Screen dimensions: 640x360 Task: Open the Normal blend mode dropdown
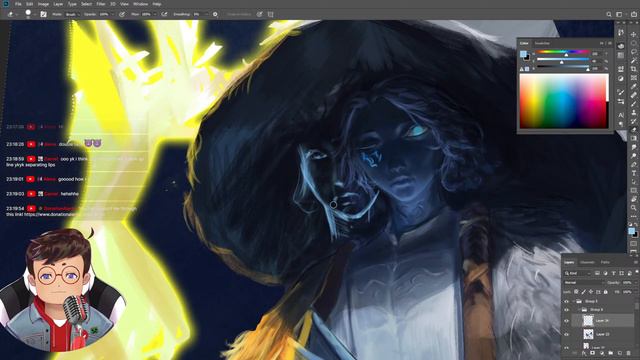coord(584,282)
